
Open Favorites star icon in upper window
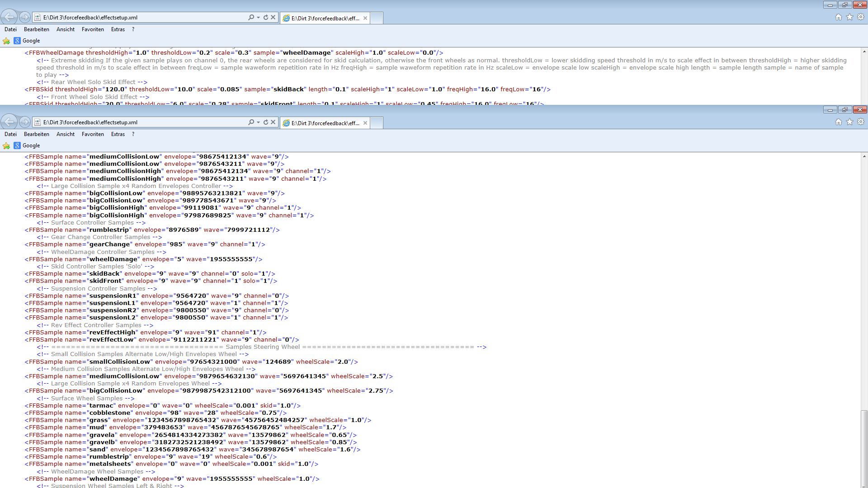pyautogui.click(x=849, y=17)
